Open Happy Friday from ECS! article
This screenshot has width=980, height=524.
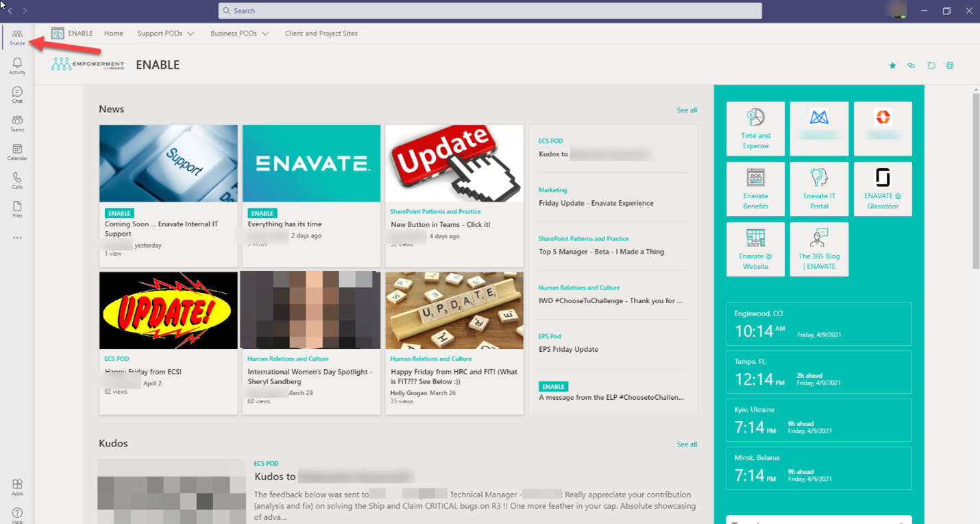click(143, 372)
